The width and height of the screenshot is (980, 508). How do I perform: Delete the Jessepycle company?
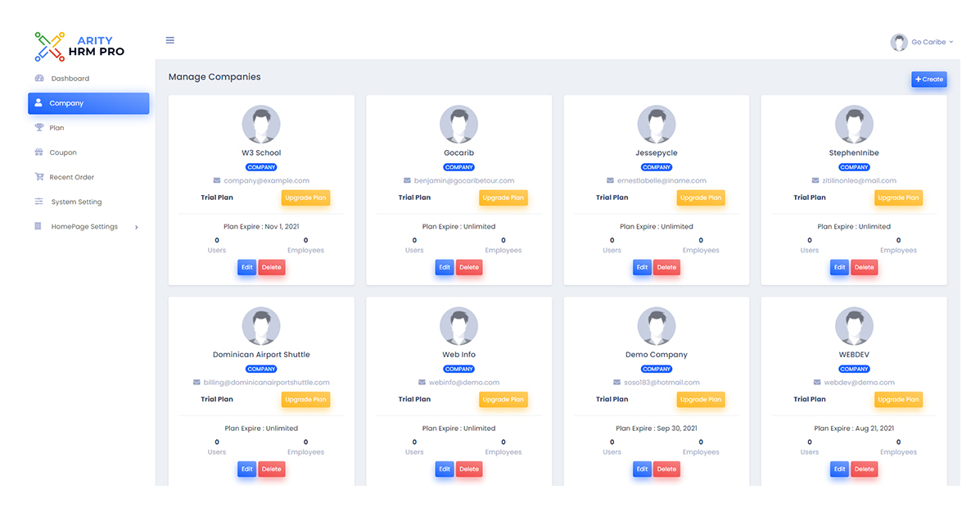(666, 267)
